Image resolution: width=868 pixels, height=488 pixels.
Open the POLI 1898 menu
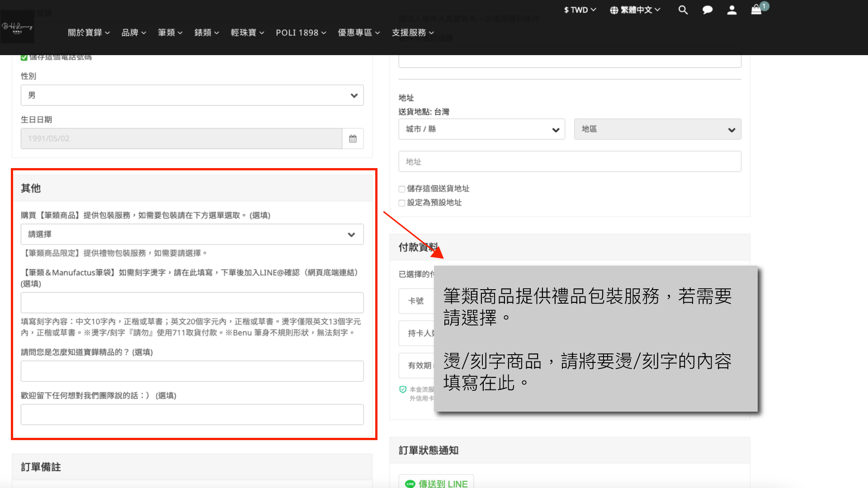(x=301, y=33)
